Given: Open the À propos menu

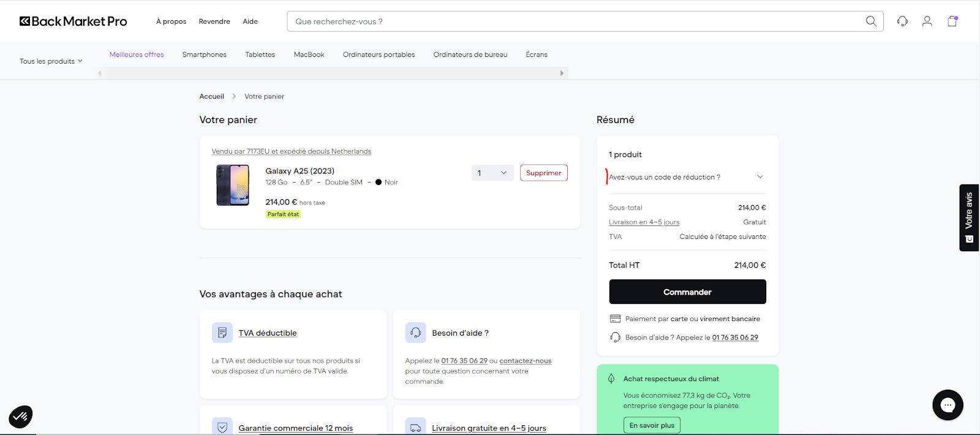Looking at the screenshot, I should coord(171,21).
